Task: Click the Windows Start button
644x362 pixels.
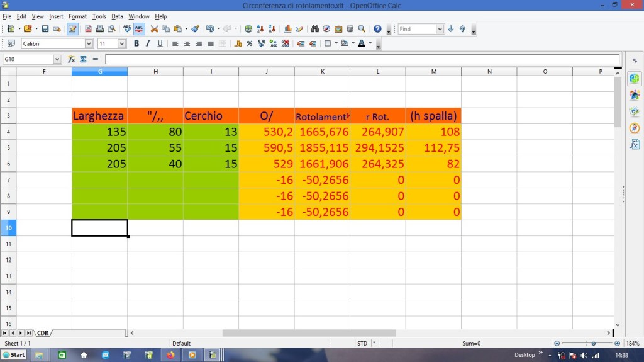Action: click(x=14, y=355)
